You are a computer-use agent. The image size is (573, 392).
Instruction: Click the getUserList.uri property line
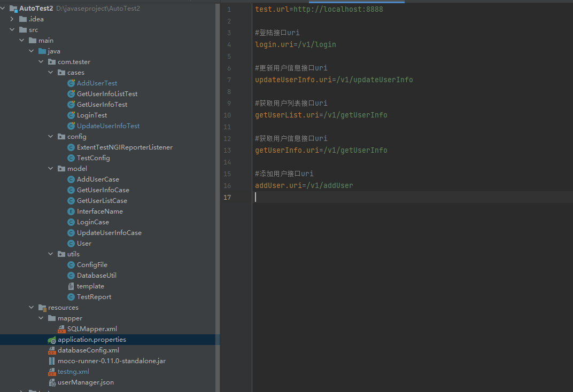(x=321, y=115)
